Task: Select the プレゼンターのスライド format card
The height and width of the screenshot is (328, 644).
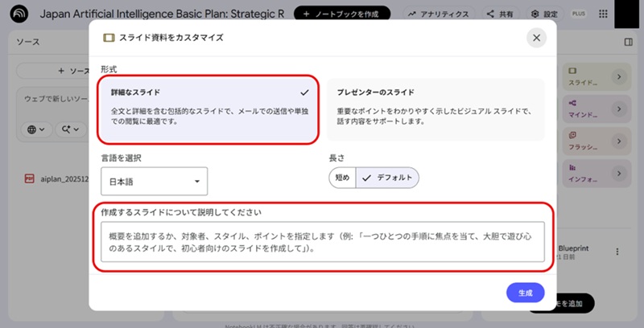Action: click(436, 109)
